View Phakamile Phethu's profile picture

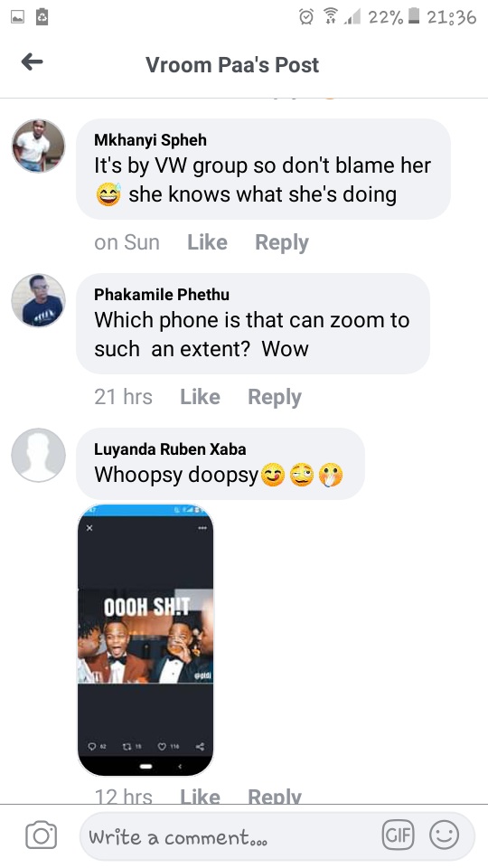[38, 300]
